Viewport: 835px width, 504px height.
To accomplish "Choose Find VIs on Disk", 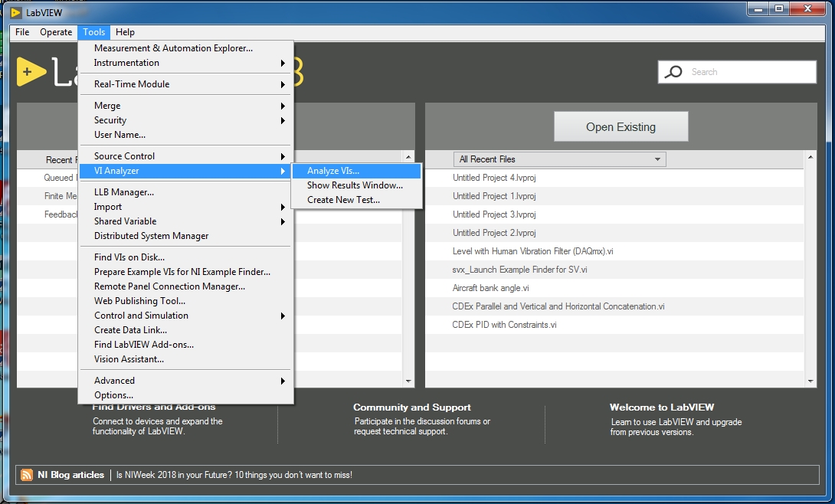I will (185, 257).
